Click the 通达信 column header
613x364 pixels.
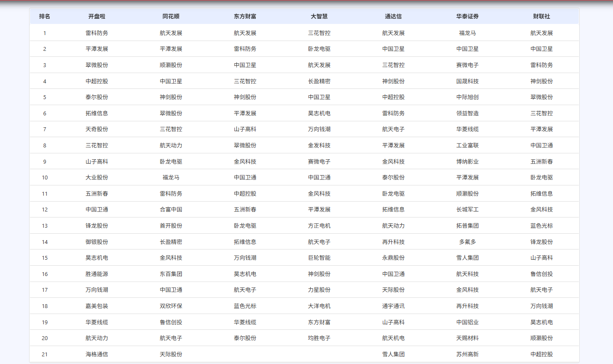pyautogui.click(x=393, y=16)
